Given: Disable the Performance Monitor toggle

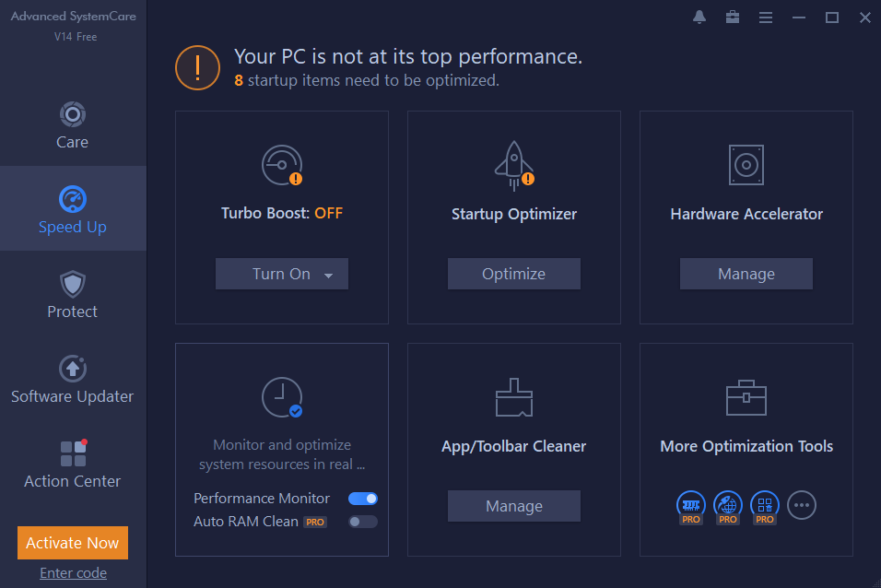Looking at the screenshot, I should coord(362,499).
